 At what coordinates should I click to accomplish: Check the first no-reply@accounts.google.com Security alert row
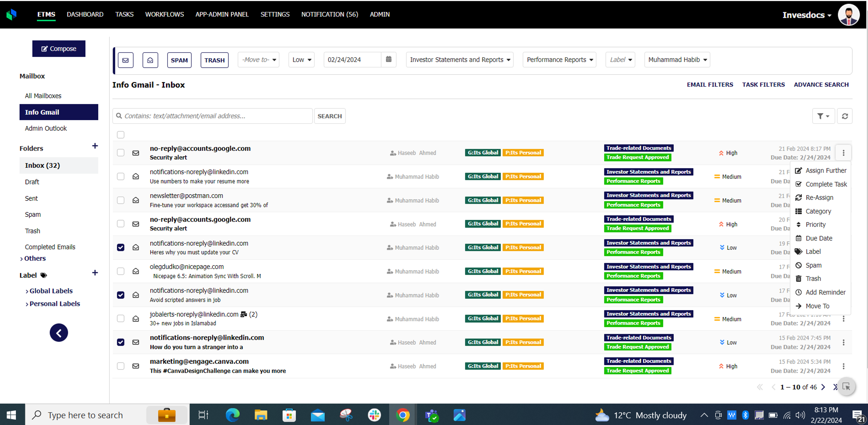click(x=120, y=153)
